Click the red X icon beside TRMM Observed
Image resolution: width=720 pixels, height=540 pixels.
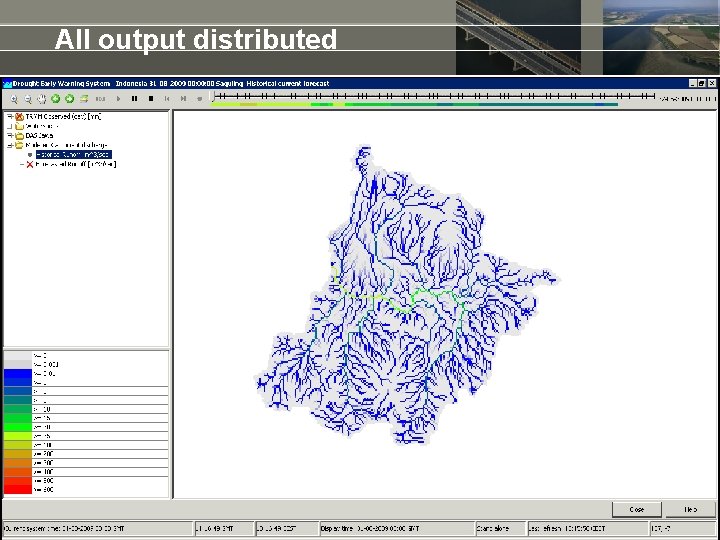(x=19, y=117)
